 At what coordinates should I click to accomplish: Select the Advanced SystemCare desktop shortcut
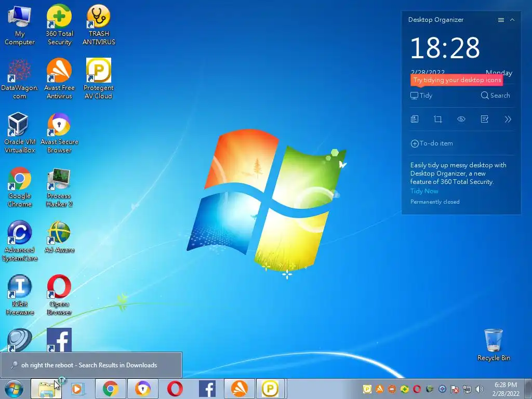tap(20, 241)
